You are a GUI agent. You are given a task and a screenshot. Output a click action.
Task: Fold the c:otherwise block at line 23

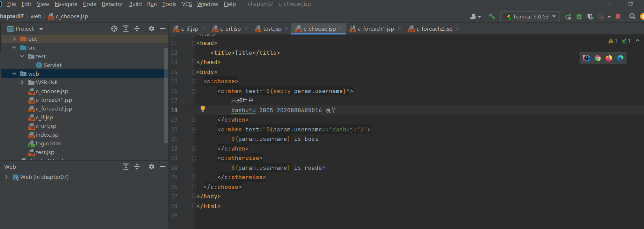(194, 158)
